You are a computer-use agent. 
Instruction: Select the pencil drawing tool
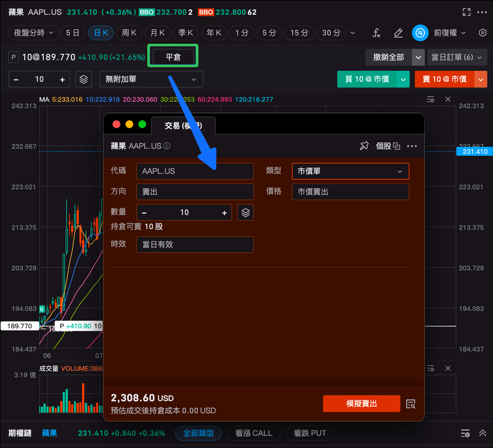click(398, 33)
